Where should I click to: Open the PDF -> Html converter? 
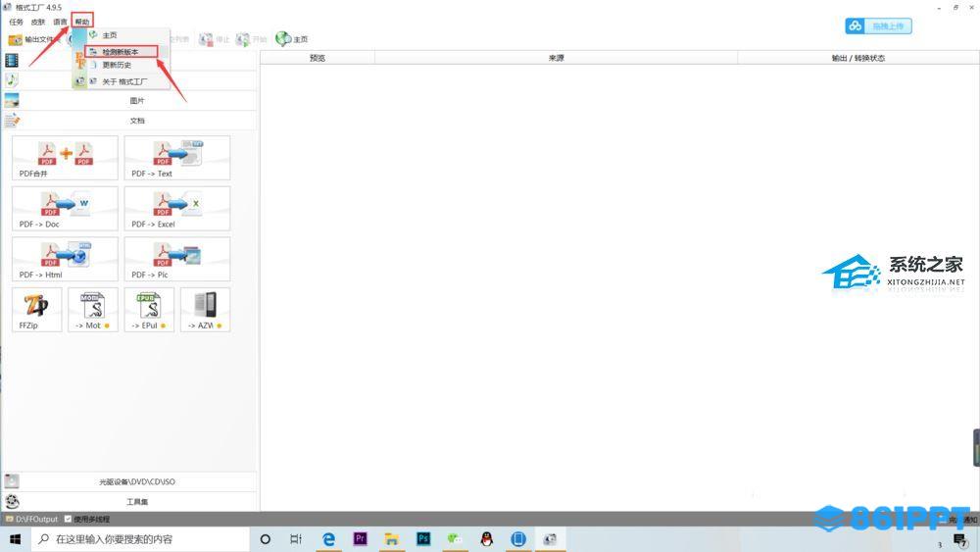(x=65, y=259)
